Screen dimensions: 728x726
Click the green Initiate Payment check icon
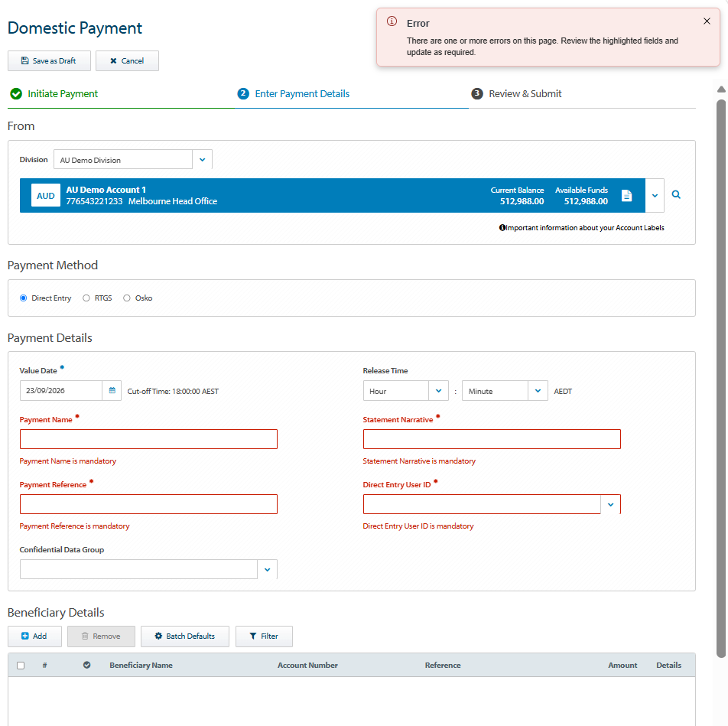point(16,94)
